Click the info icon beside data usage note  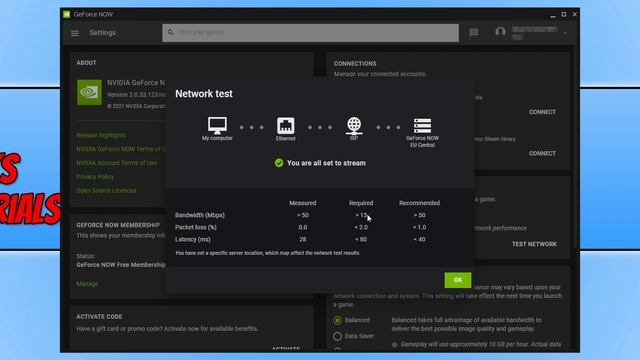tap(394, 344)
